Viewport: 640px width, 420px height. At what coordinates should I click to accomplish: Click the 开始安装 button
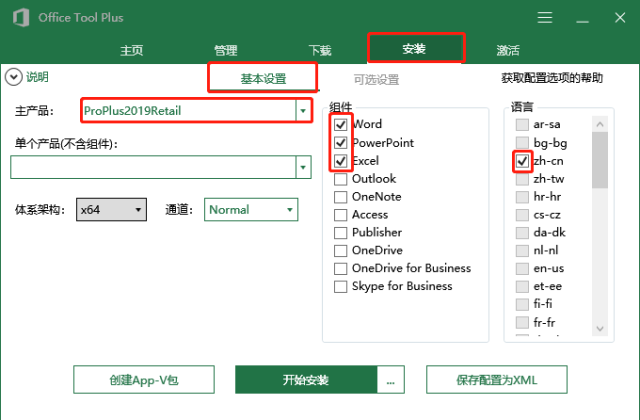[x=306, y=380]
